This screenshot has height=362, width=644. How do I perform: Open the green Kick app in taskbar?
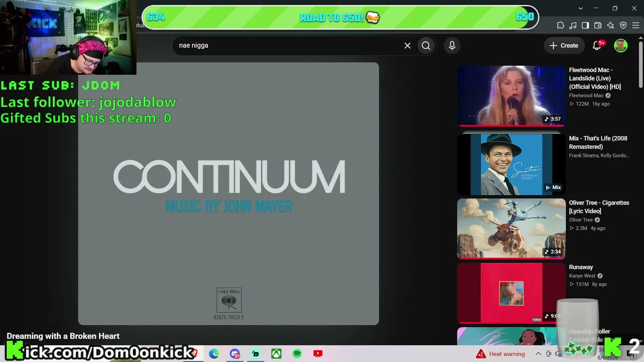pyautogui.click(x=256, y=354)
